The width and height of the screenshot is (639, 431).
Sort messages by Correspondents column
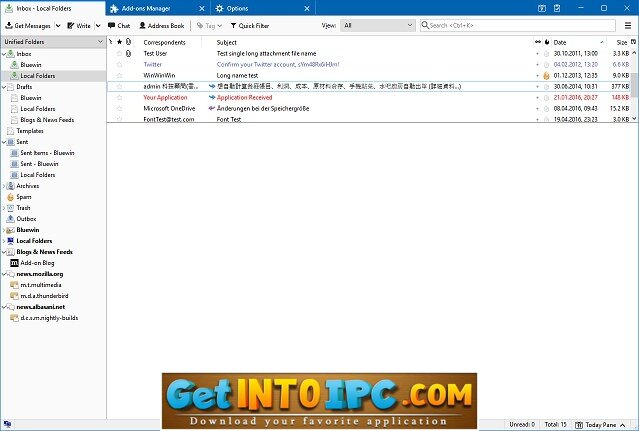pyautogui.click(x=167, y=42)
